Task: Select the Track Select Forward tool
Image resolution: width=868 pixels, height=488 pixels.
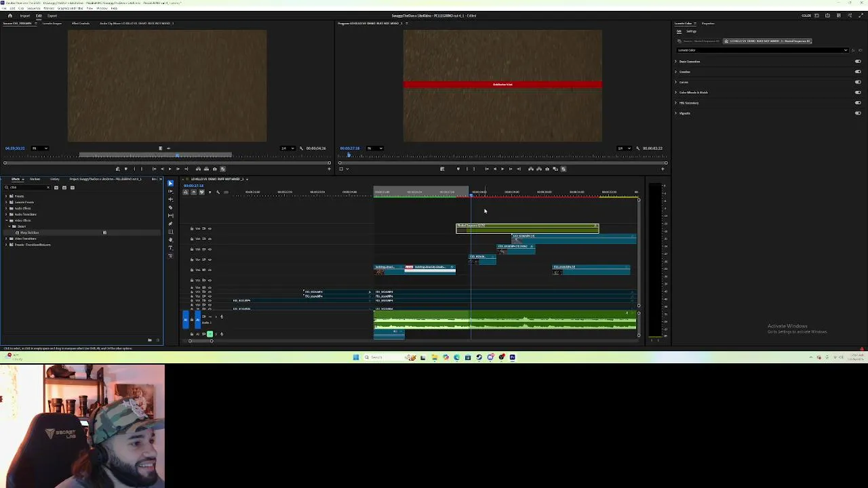Action: [x=170, y=191]
